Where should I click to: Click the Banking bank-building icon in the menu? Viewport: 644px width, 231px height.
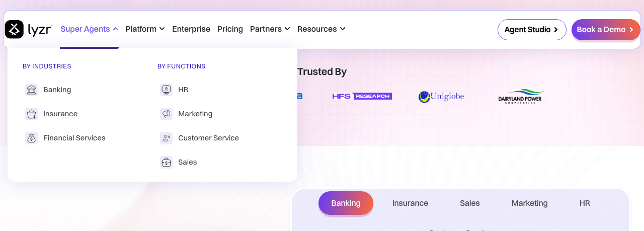click(31, 90)
